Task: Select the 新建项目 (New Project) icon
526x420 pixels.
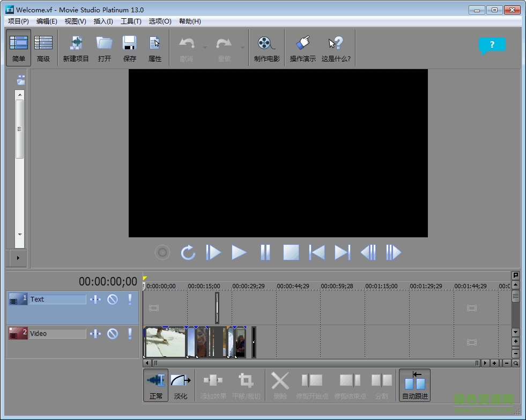Action: pos(76,47)
